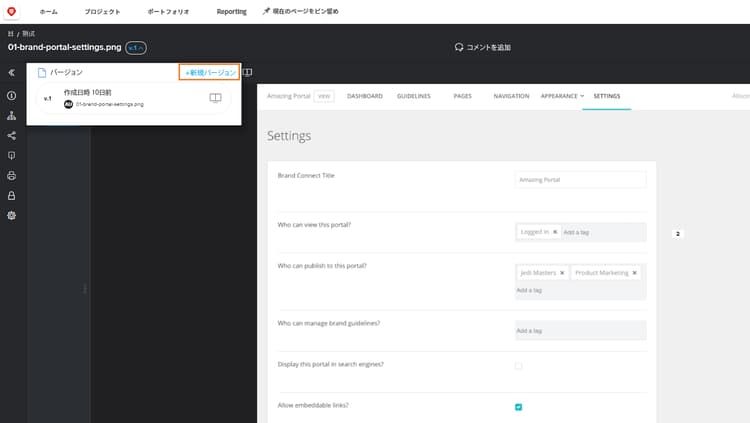Click the side panel resize handle

(85, 288)
